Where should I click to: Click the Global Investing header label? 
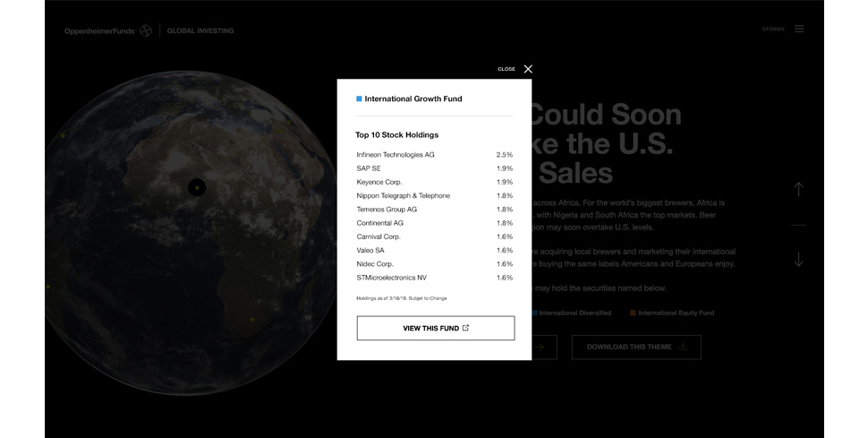point(200,31)
